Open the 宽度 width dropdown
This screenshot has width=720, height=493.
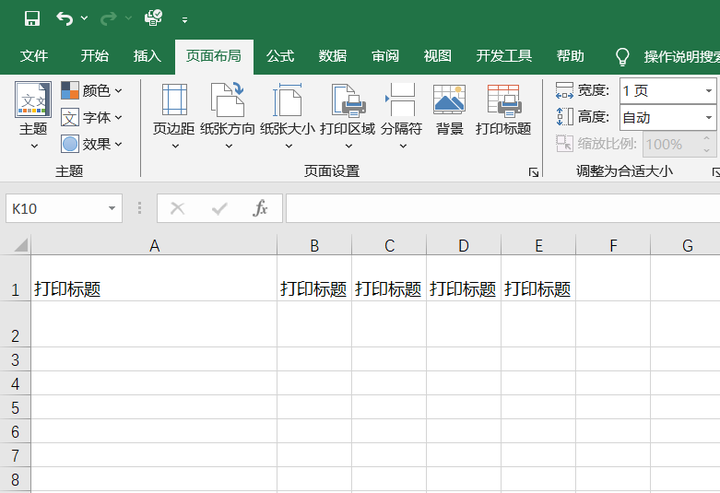[x=709, y=91]
